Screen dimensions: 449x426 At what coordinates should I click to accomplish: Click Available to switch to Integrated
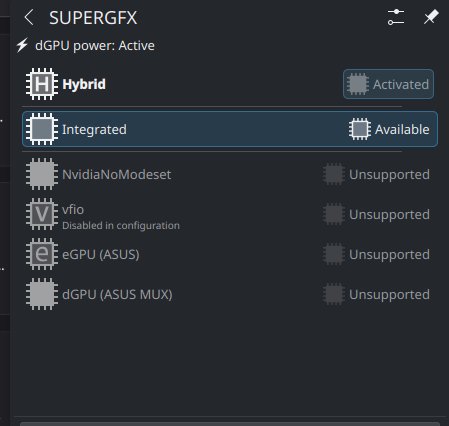point(389,129)
